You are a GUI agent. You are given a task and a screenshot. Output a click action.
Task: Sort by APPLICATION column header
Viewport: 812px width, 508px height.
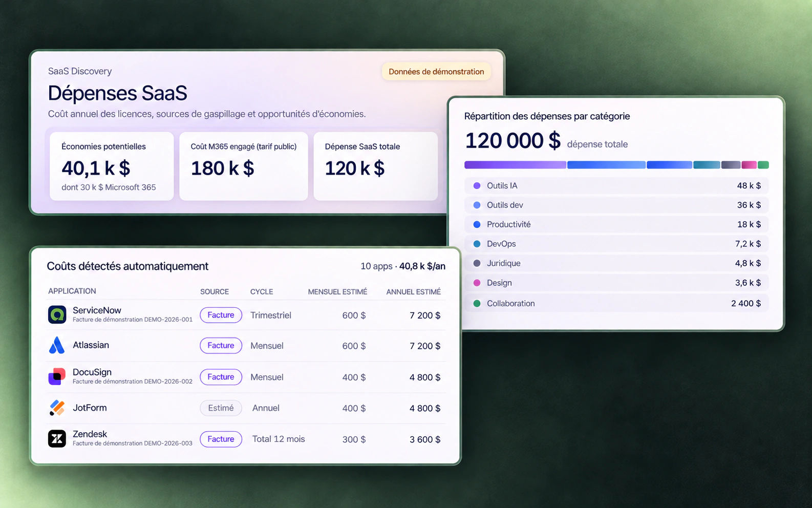tap(72, 291)
